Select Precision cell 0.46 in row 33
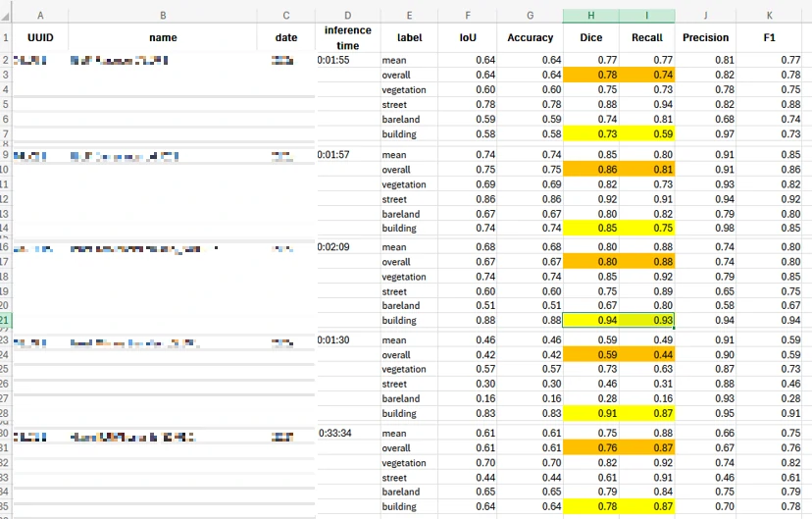 click(705, 478)
